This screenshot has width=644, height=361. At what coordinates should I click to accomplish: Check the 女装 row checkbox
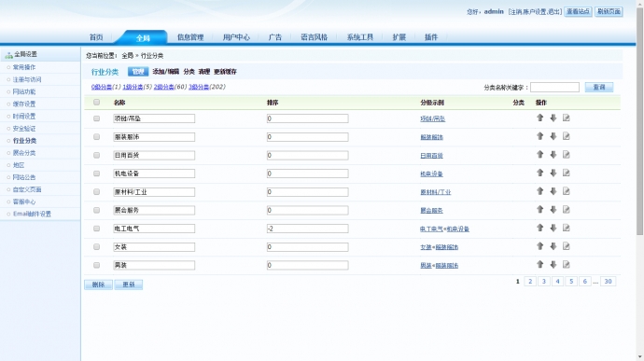[x=96, y=247]
